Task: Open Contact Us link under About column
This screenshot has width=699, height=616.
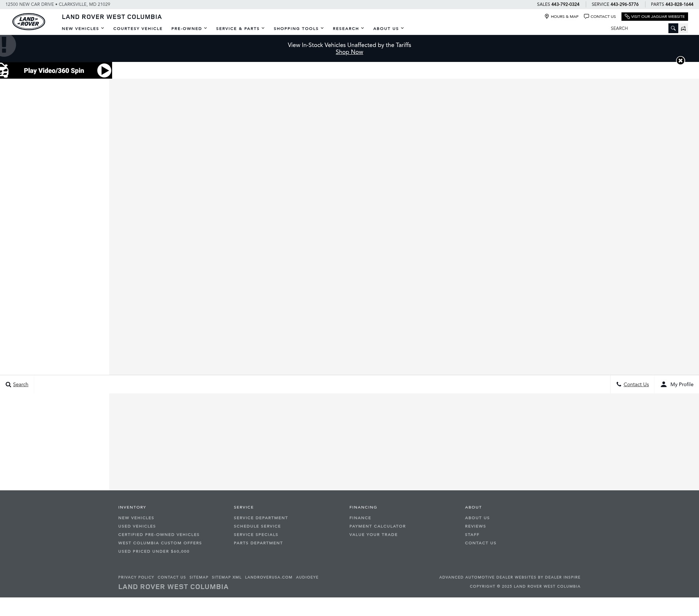Action: click(x=480, y=543)
